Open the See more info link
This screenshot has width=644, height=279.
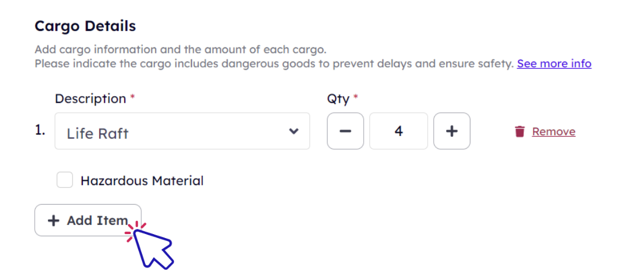coord(554,63)
